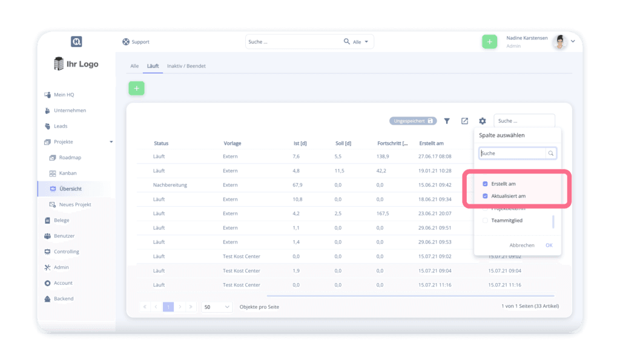Uncheck the Erstellt am column checkbox
620x364 pixels.
485,184
